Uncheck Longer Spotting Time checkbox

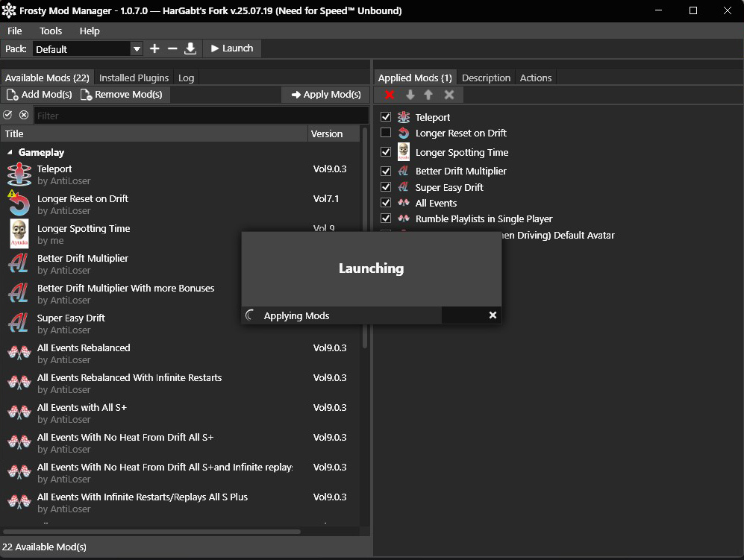(x=386, y=151)
